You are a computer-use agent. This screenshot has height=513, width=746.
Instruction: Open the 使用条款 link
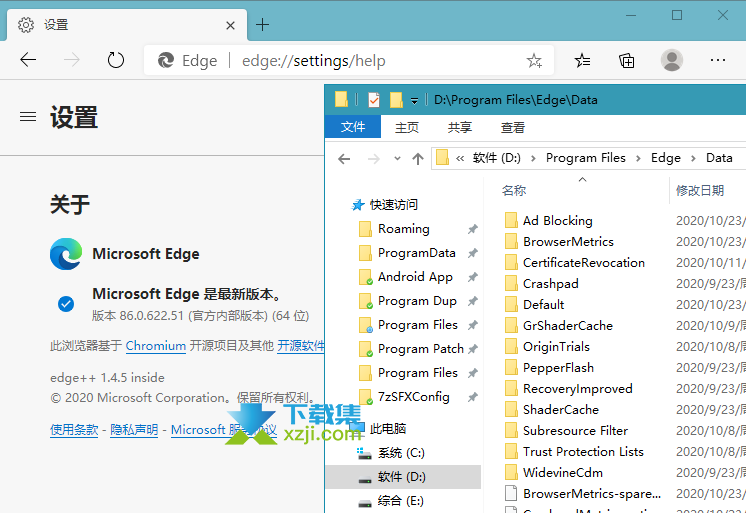(74, 430)
